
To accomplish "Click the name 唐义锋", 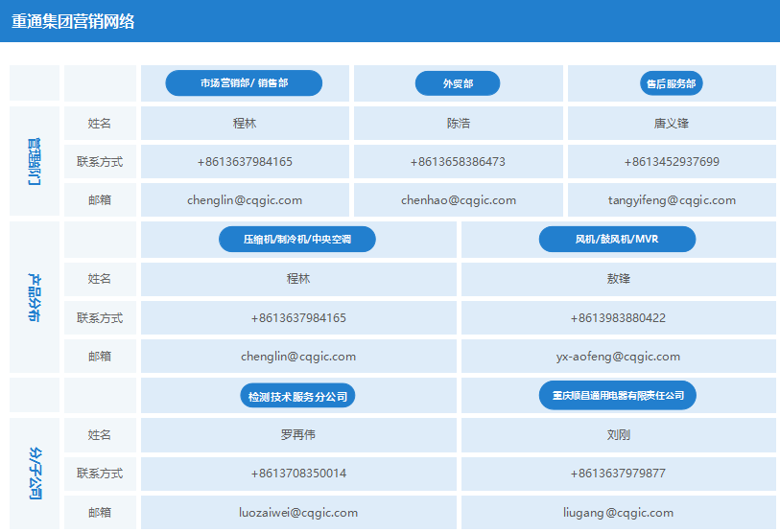I will point(671,124).
